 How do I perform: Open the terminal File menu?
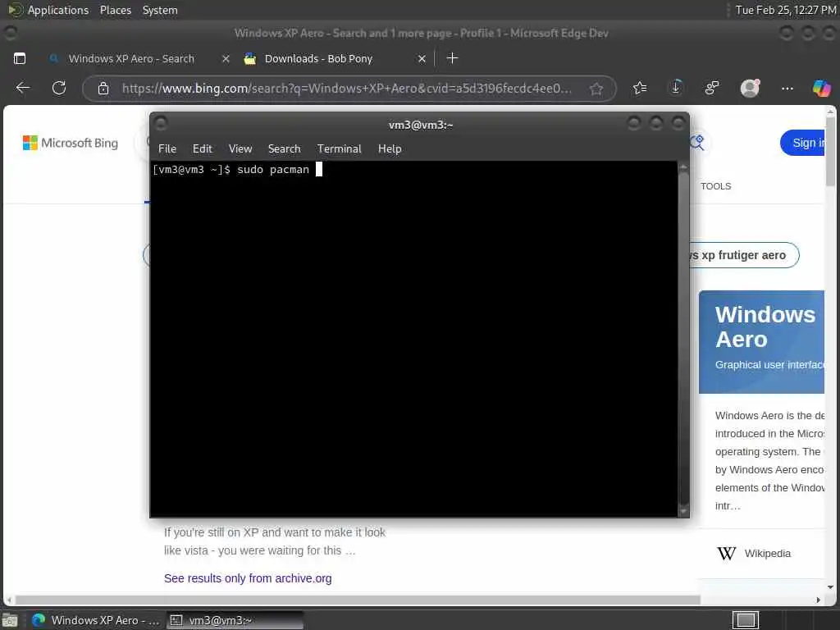(167, 149)
